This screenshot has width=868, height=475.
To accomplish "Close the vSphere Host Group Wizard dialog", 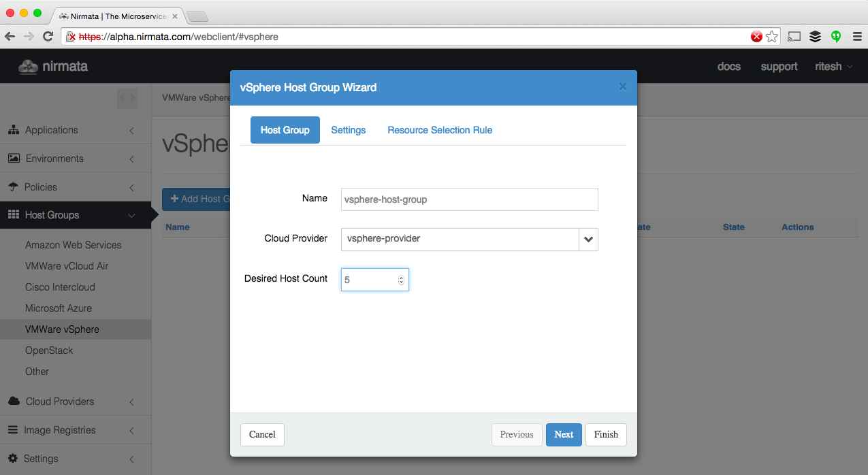I will pyautogui.click(x=622, y=87).
